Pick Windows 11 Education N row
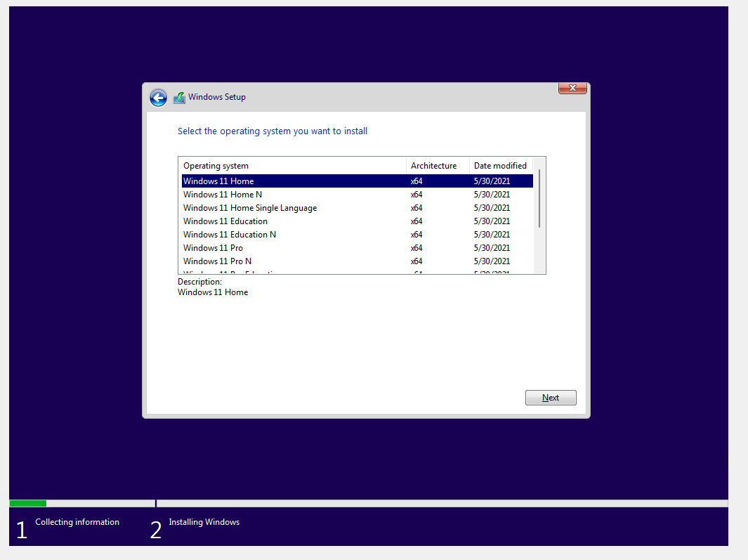The height and width of the screenshot is (560, 748). (x=357, y=235)
